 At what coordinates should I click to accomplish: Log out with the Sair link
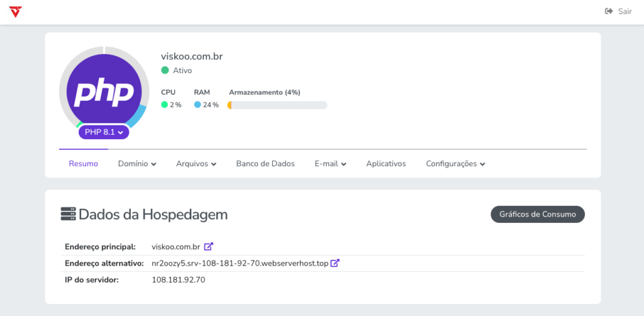click(619, 11)
